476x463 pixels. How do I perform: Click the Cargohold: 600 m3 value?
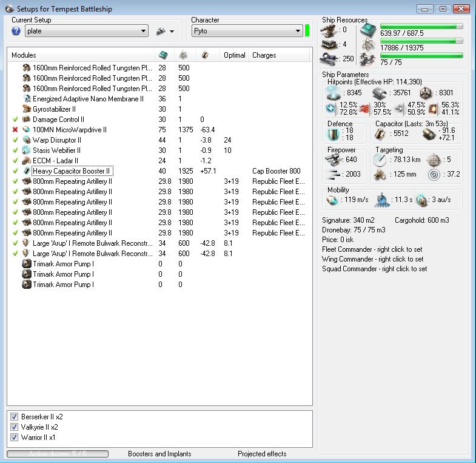[421, 220]
